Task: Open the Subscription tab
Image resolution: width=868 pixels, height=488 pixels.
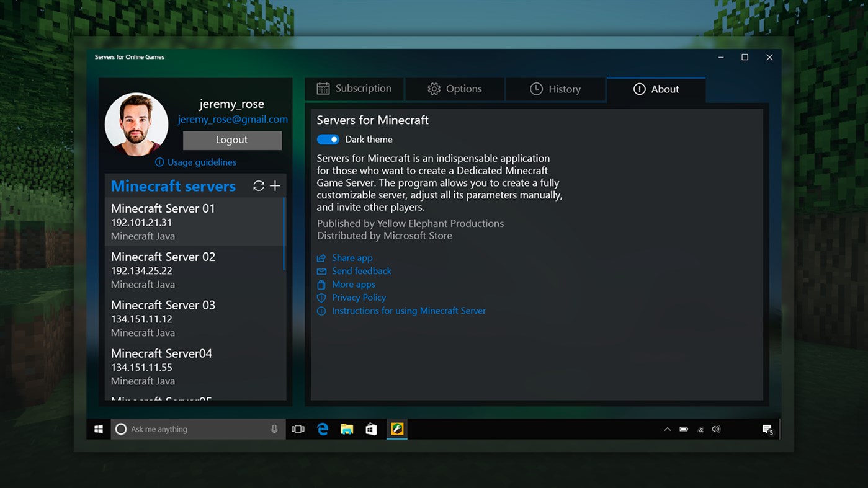Action: [x=354, y=88]
